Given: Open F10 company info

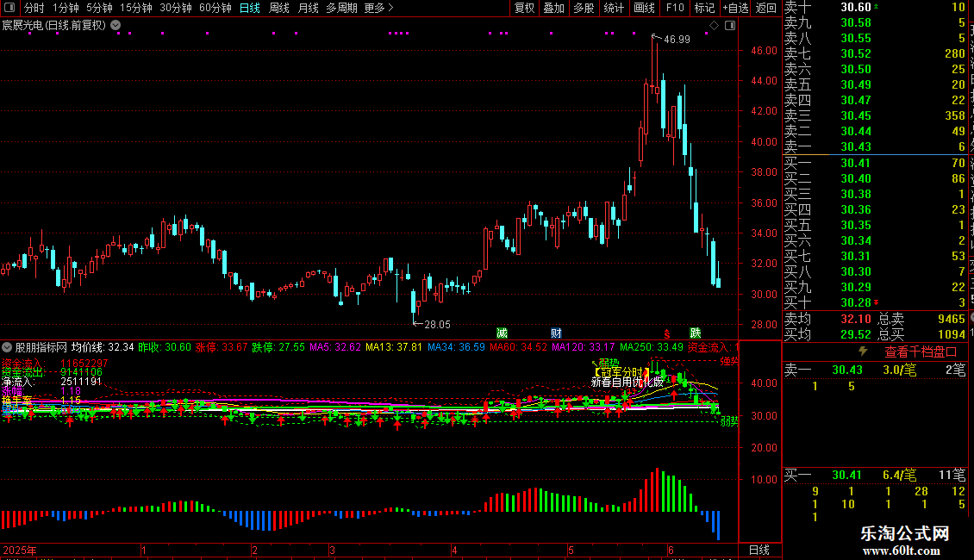Looking at the screenshot, I should coord(675,8).
